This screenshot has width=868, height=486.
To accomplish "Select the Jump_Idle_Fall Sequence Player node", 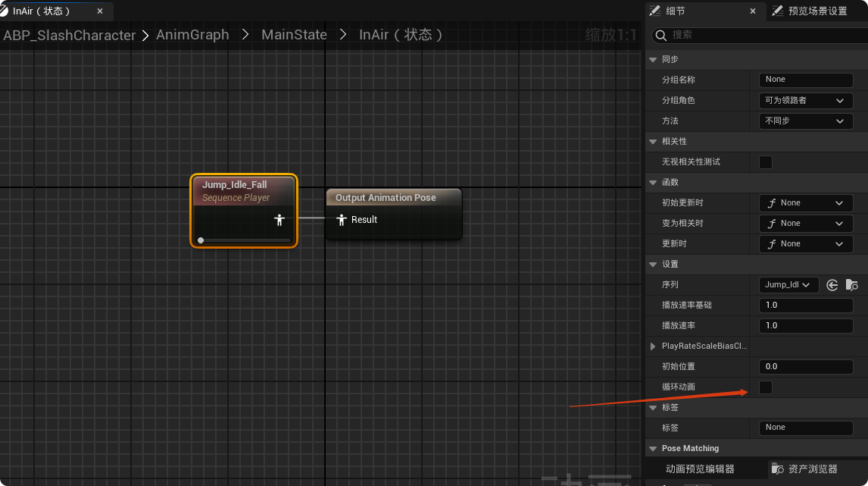I will (244, 211).
